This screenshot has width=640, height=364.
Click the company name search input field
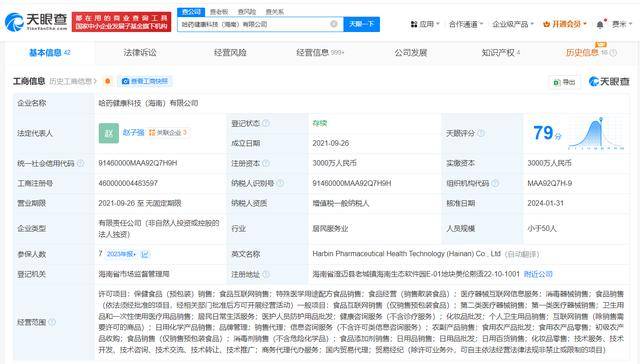pyautogui.click(x=254, y=24)
